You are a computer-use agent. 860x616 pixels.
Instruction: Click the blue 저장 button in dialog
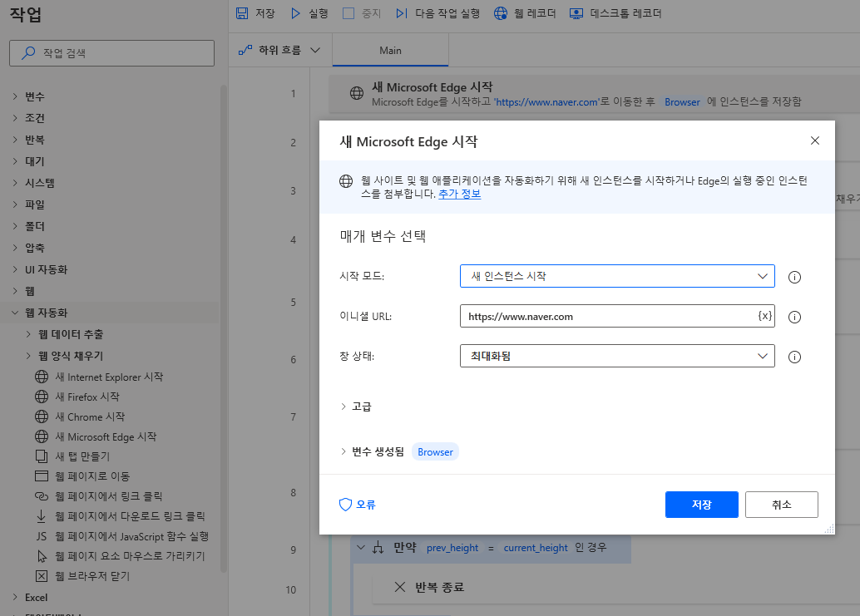701,505
